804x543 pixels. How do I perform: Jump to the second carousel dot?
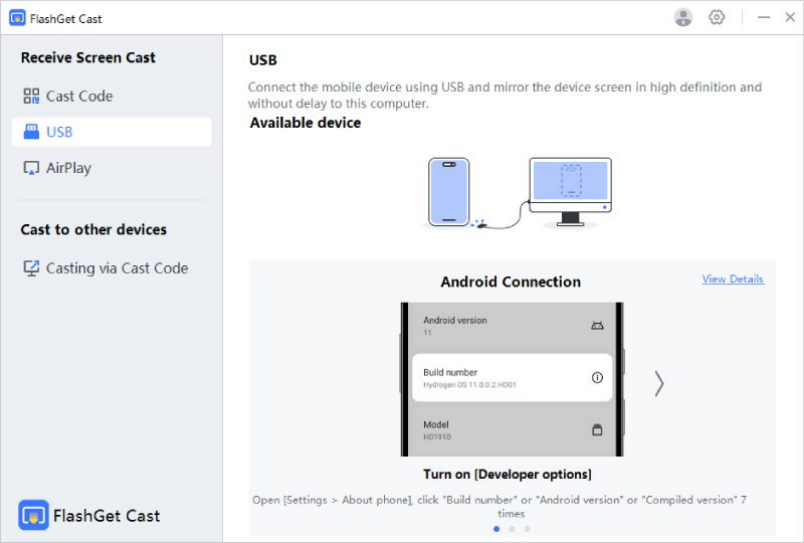click(x=512, y=528)
